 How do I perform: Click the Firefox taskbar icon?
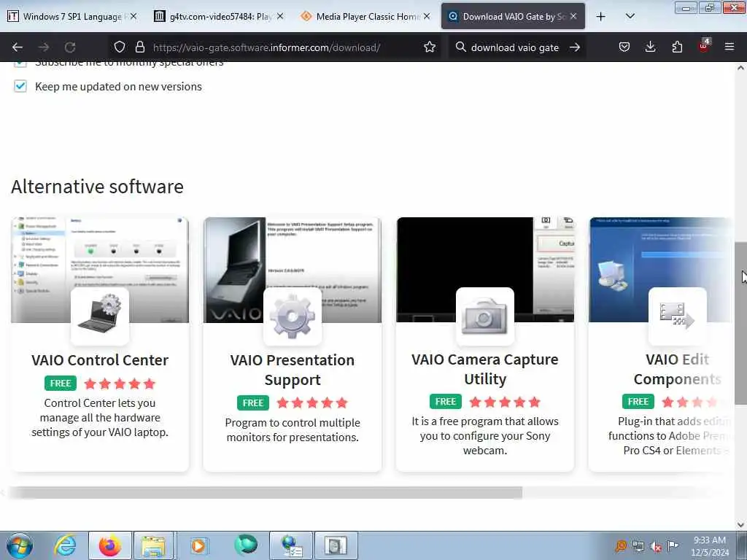110,545
